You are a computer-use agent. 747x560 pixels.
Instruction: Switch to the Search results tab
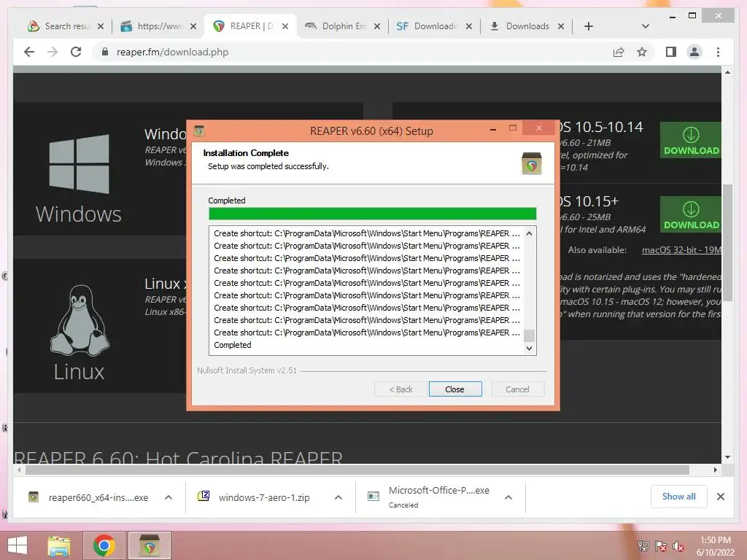tap(66, 26)
